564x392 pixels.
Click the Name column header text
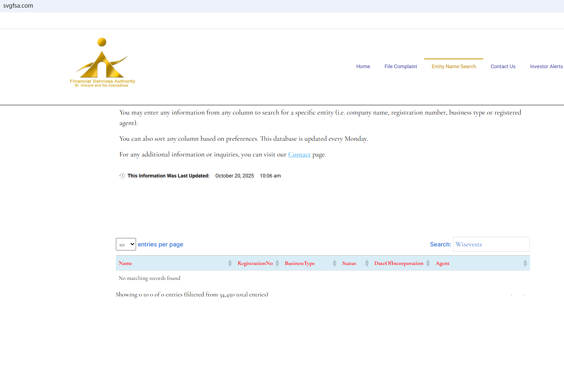pyautogui.click(x=126, y=263)
